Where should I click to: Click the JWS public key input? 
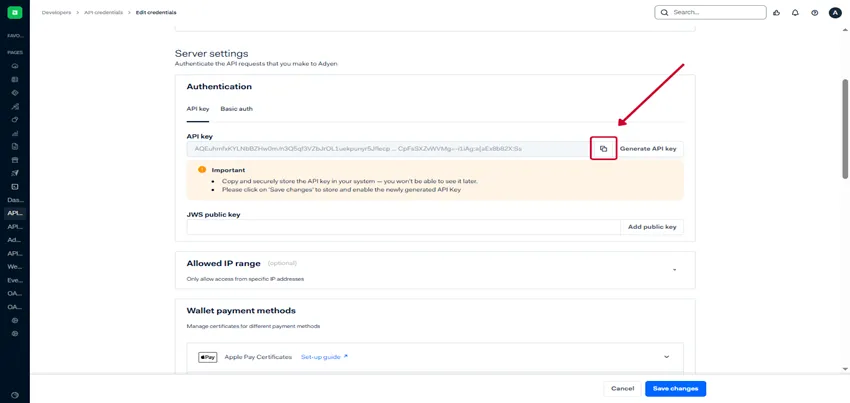pyautogui.click(x=403, y=227)
